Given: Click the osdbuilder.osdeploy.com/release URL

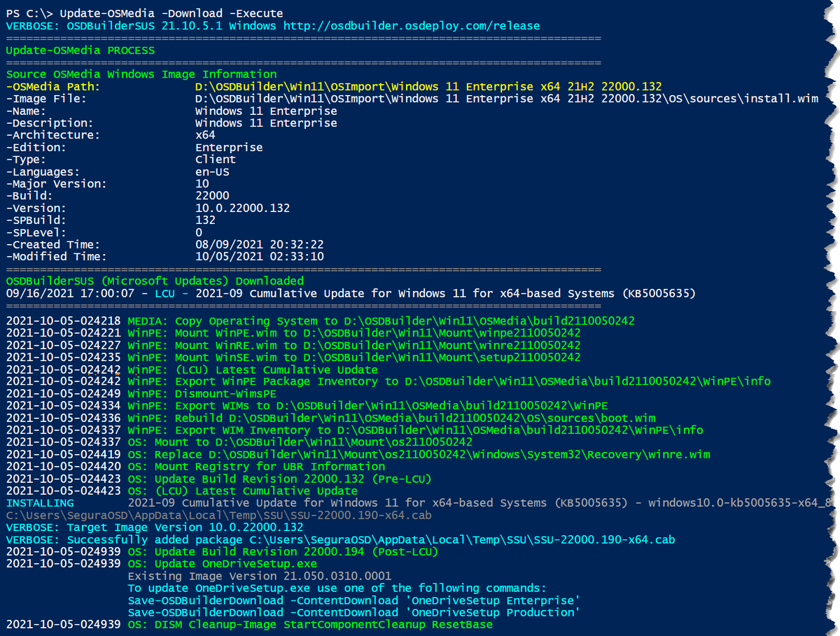Looking at the screenshot, I should point(412,26).
